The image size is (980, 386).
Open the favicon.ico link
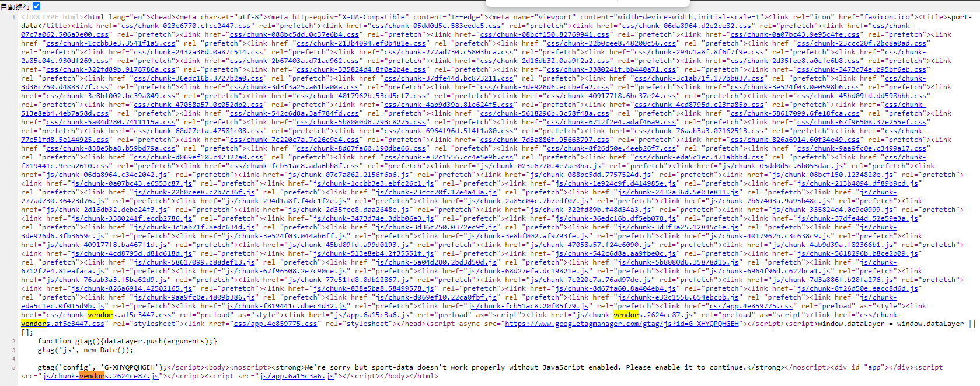tap(887, 17)
